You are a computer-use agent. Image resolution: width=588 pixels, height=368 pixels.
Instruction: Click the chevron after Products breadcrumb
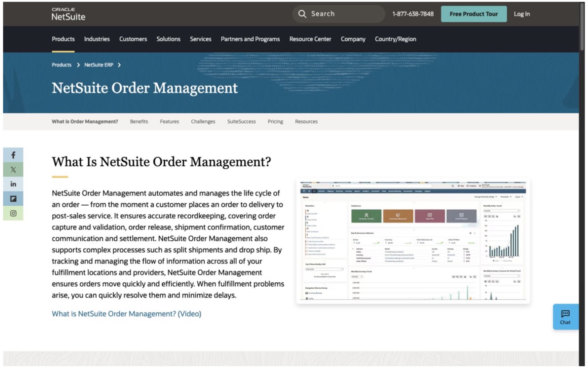tap(78, 65)
